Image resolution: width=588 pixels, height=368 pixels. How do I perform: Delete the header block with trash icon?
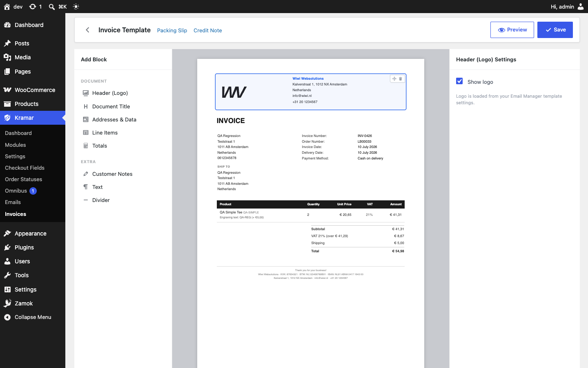coord(401,79)
